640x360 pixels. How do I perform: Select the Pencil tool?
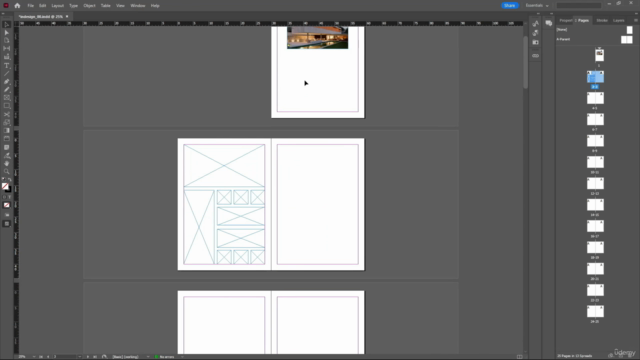[x=7, y=90]
